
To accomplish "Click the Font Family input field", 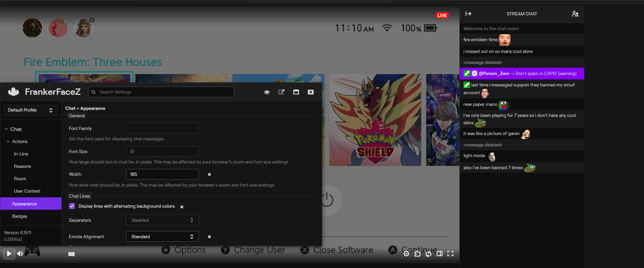I will [162, 128].
